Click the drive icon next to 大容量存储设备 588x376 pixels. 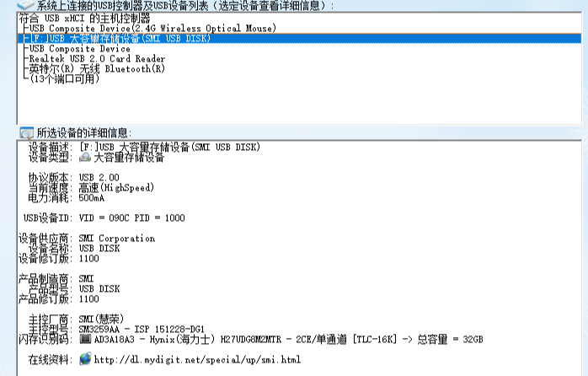point(85,157)
